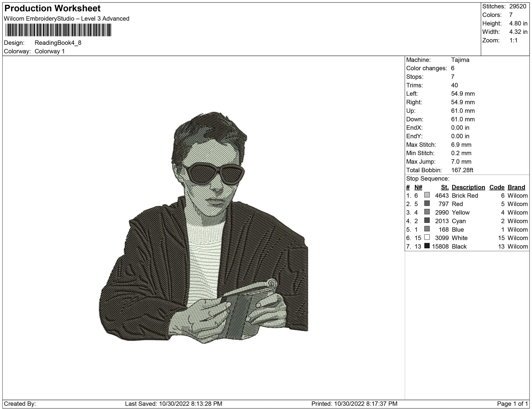Click the Blue thread color swatch

pos(427,229)
